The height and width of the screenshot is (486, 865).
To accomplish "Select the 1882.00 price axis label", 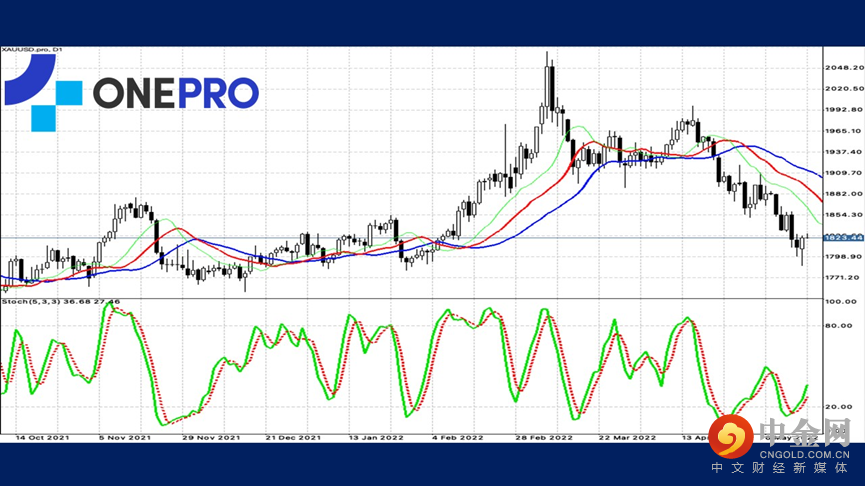I will point(844,194).
